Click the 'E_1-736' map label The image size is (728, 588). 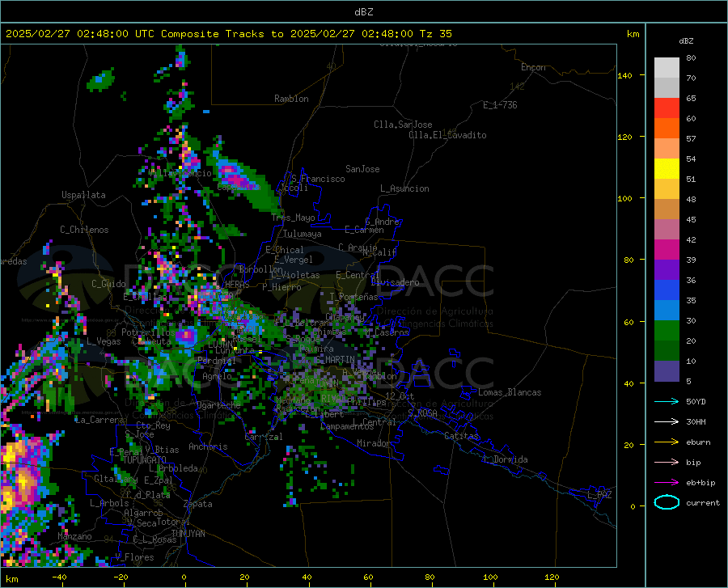(x=500, y=105)
